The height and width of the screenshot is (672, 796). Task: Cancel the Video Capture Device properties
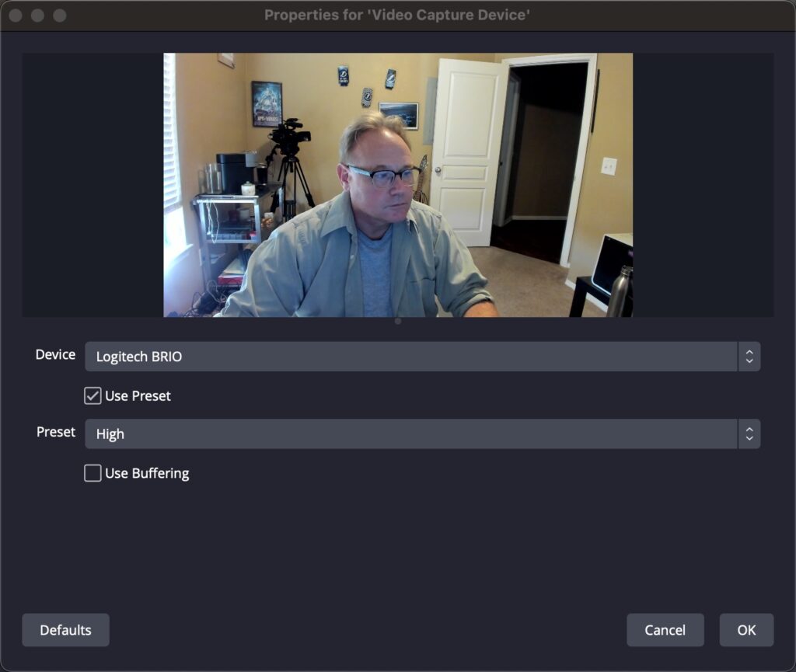click(665, 630)
